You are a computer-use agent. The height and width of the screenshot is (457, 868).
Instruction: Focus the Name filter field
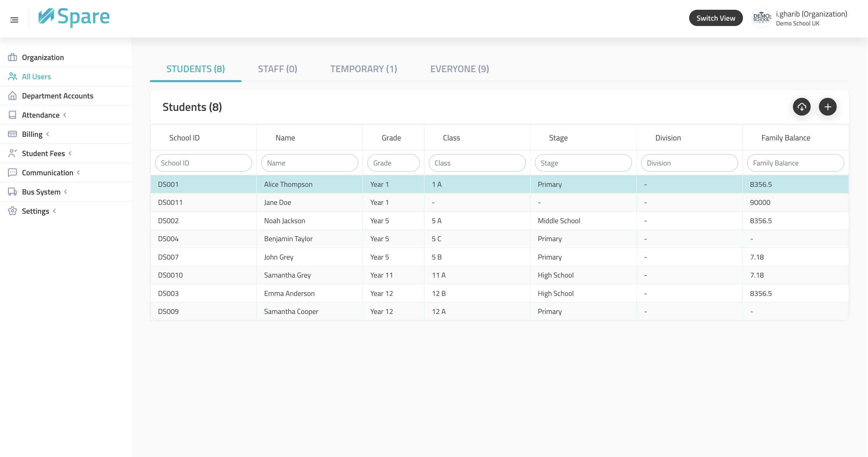point(309,163)
